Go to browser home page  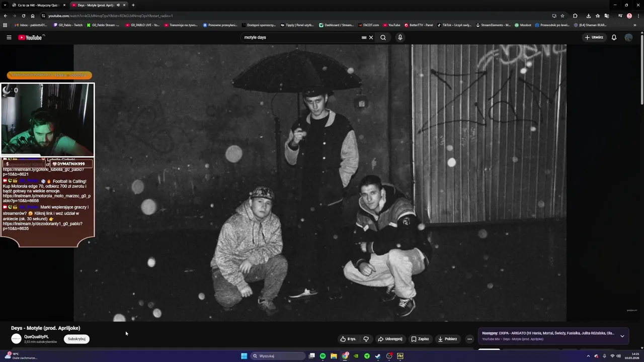[33, 16]
